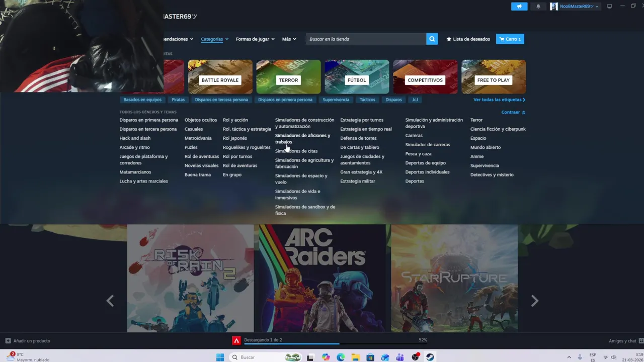
Task: Click Añadir un producto plus button
Action: point(8,340)
